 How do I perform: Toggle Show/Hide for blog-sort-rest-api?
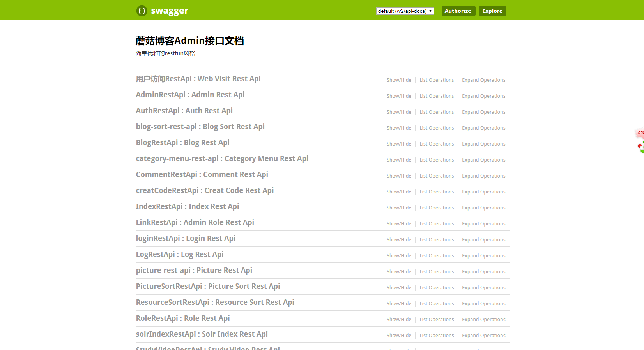click(399, 128)
